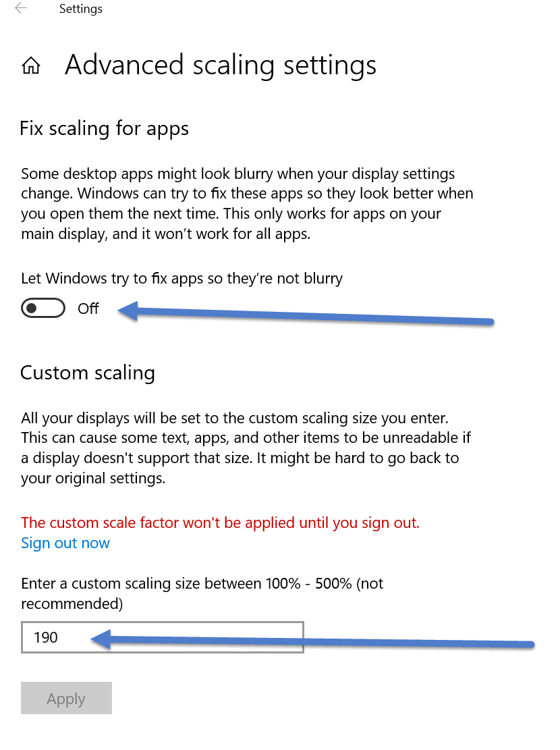Click the "Fix scaling for apps" heading
Image resolution: width=560 pixels, height=750 pixels.
(x=105, y=128)
